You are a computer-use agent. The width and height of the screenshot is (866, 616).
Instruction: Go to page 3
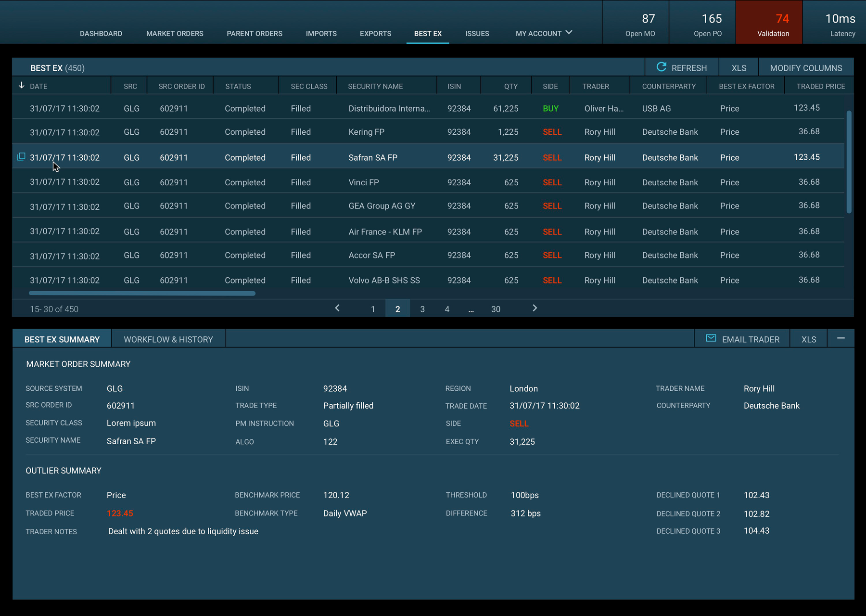click(x=422, y=309)
